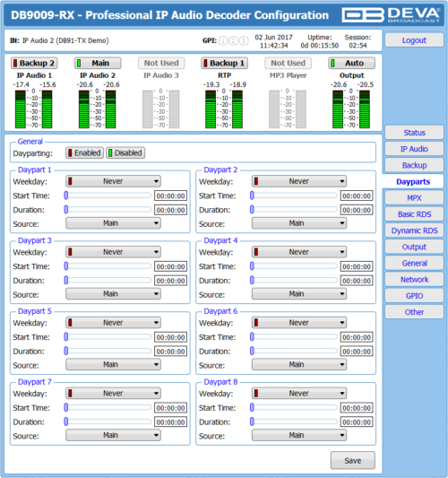Image resolution: width=448 pixels, height=478 pixels.
Task: Click the Not Used button above IP Audio 3
Action: [161, 63]
